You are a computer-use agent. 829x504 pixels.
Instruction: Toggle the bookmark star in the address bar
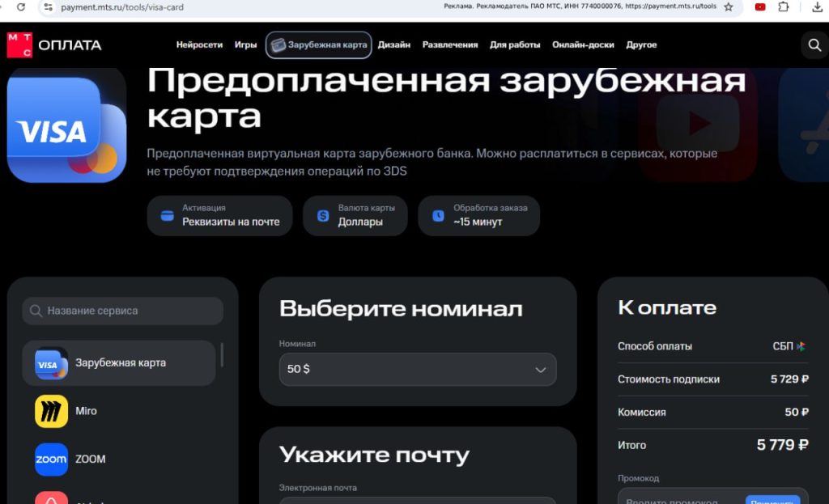(x=727, y=7)
